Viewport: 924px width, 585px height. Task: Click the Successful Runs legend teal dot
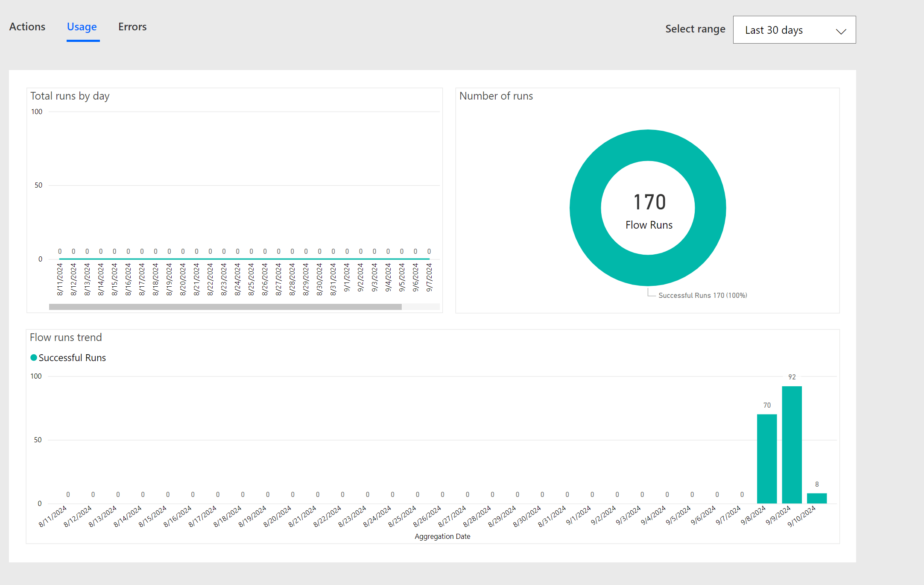[34, 358]
